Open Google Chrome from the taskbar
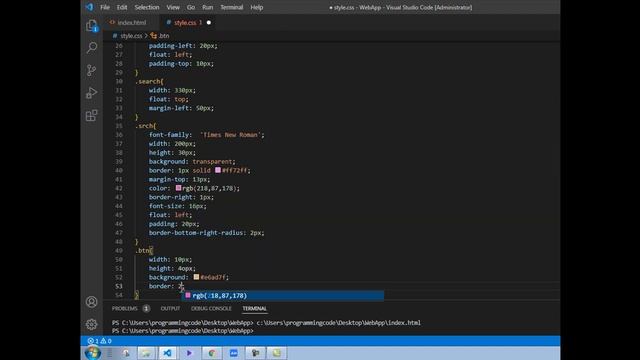The width and height of the screenshot is (640, 360). [211, 353]
